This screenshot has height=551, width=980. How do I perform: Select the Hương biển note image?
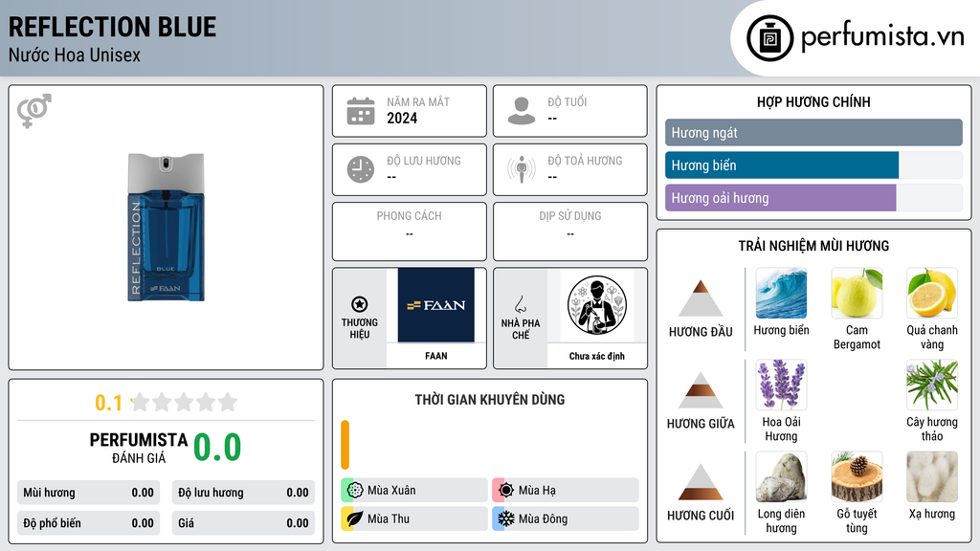[x=781, y=294]
